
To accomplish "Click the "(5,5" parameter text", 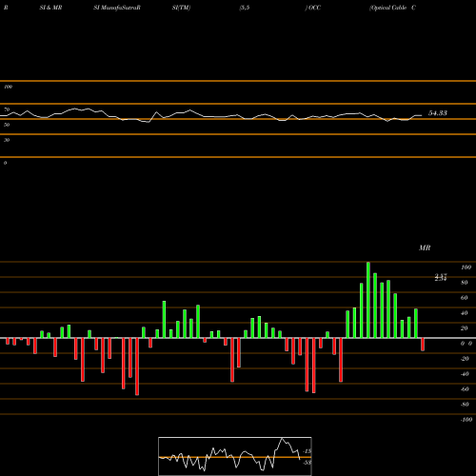I will pos(245,8).
